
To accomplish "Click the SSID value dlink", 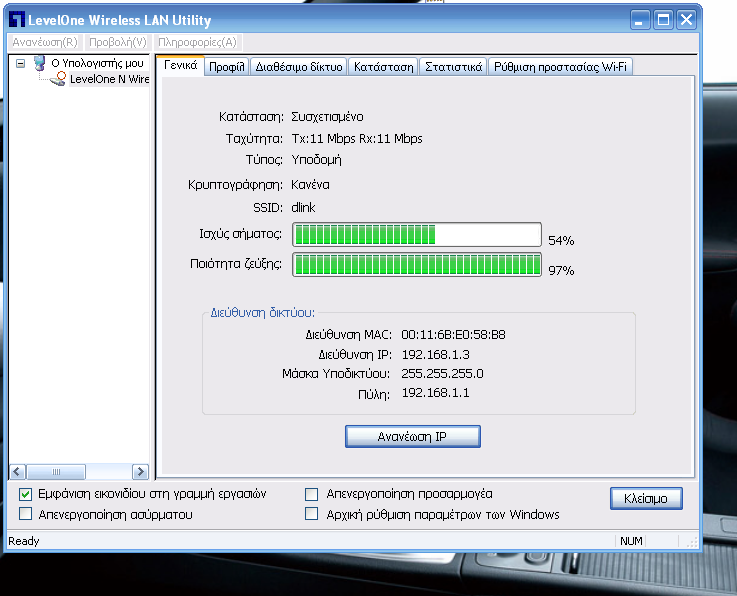I will click(303, 207).
